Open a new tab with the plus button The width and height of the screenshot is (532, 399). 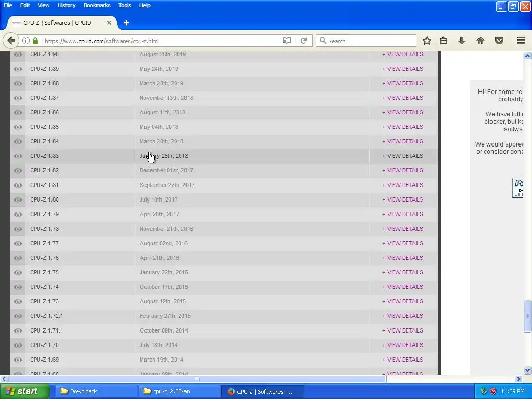point(126,23)
